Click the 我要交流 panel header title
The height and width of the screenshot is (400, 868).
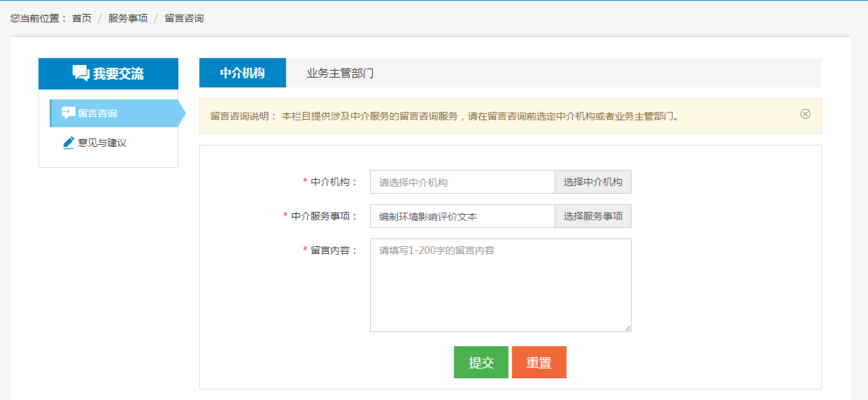point(118,73)
